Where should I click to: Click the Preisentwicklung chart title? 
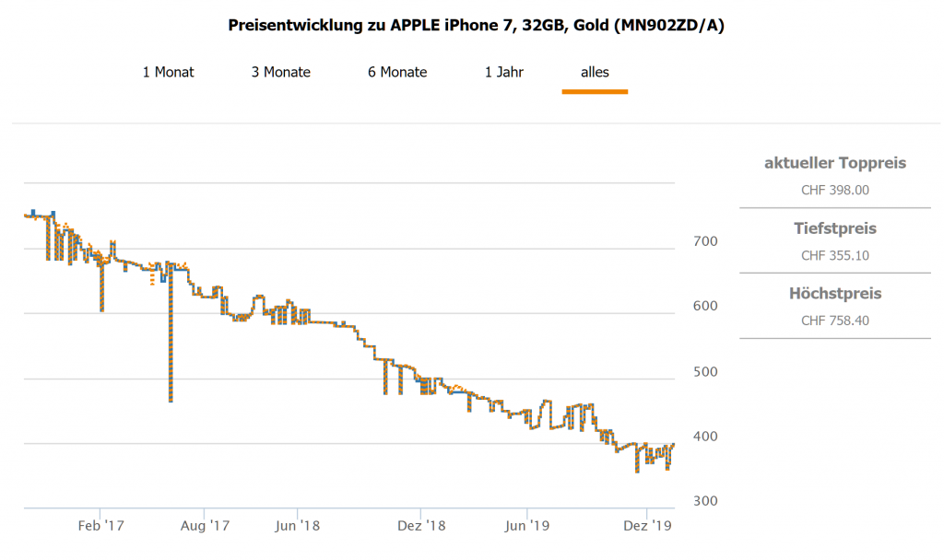[x=476, y=26]
